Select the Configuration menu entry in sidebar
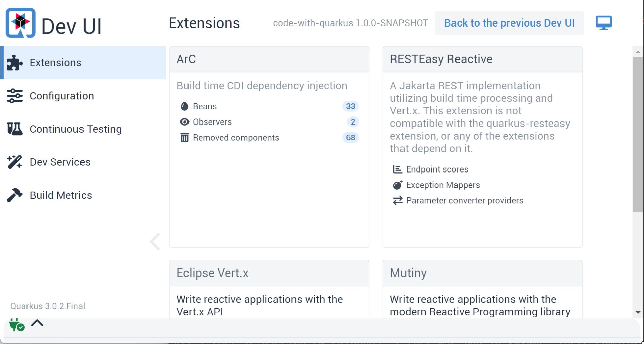 (62, 96)
